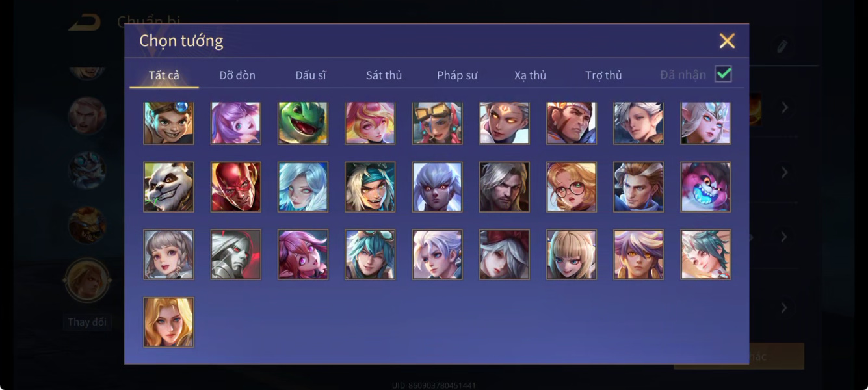Choose the panda hero portrait
The height and width of the screenshot is (390, 868).
pyautogui.click(x=168, y=187)
